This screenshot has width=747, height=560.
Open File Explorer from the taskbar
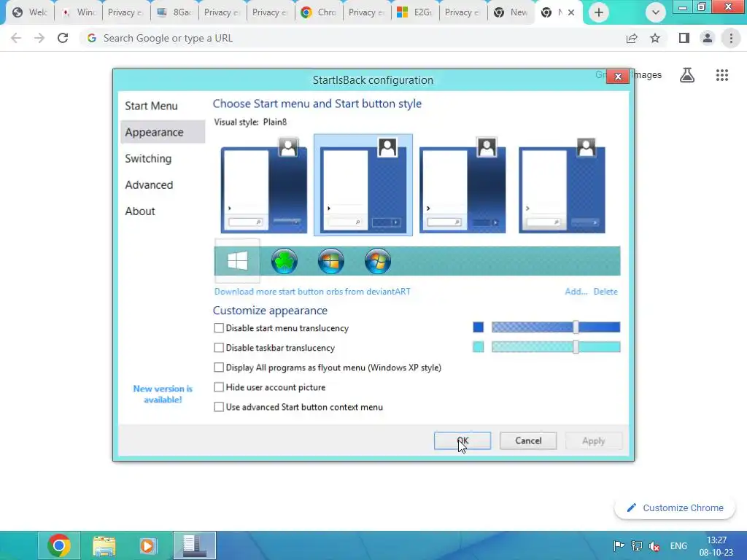(104, 545)
